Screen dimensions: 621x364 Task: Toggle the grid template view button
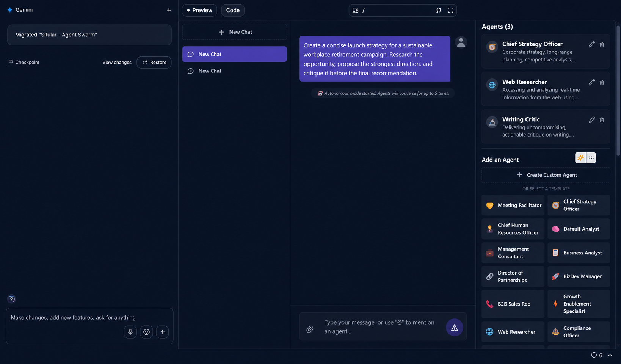point(591,158)
